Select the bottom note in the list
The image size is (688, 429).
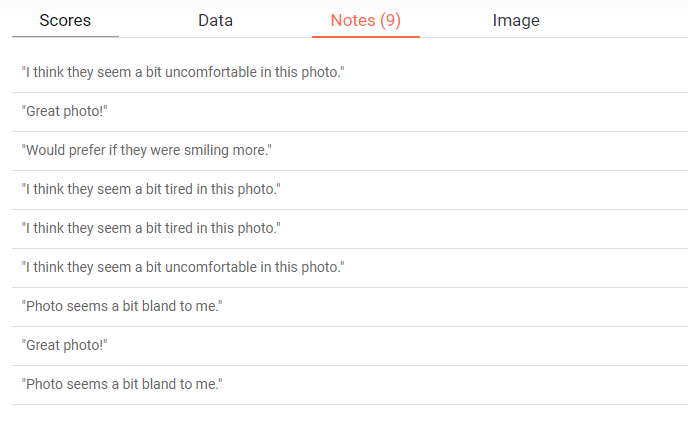coord(121,385)
